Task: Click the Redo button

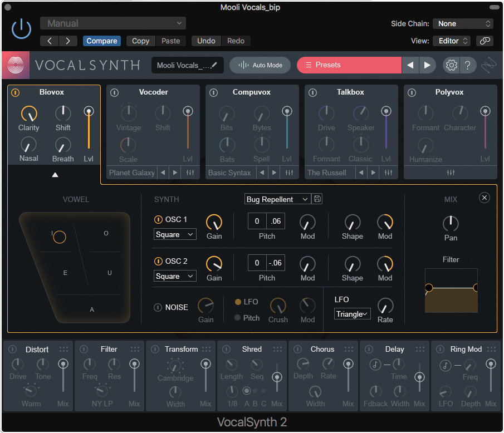Action: pos(236,41)
